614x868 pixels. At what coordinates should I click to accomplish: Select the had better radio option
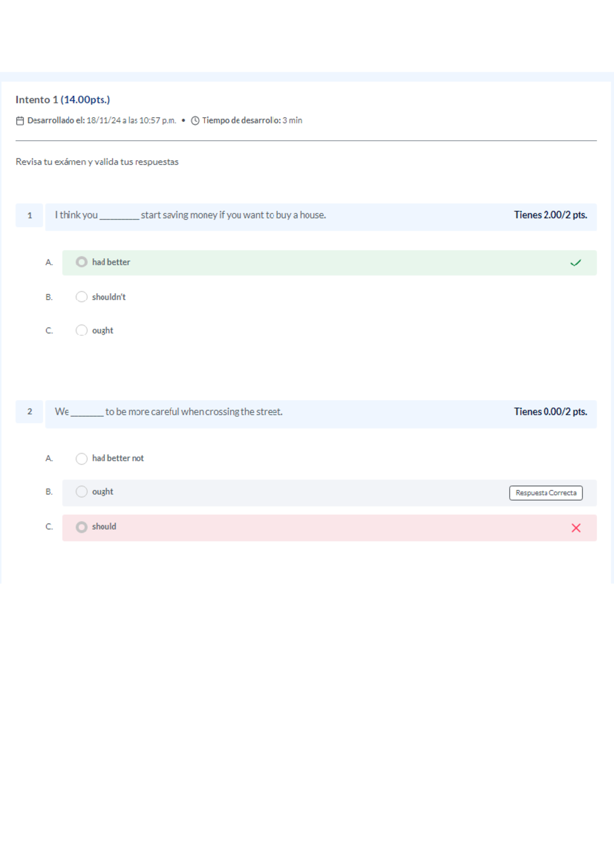coord(82,262)
